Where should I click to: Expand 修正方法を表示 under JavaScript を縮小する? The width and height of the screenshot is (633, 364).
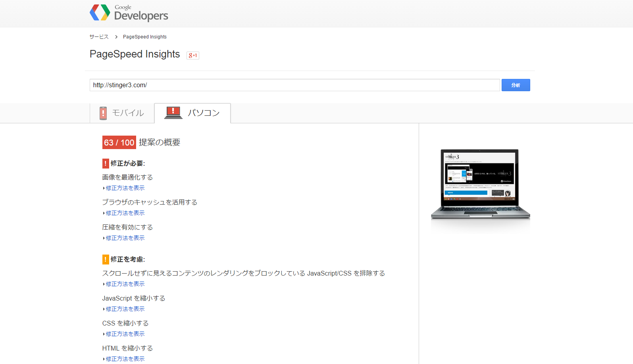tap(125, 309)
